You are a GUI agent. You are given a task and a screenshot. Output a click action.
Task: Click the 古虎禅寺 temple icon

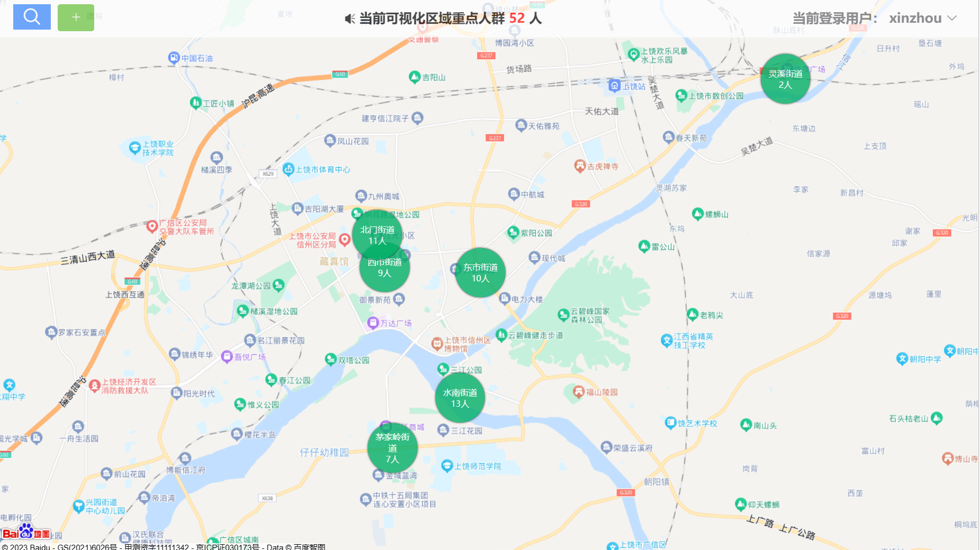click(x=580, y=166)
